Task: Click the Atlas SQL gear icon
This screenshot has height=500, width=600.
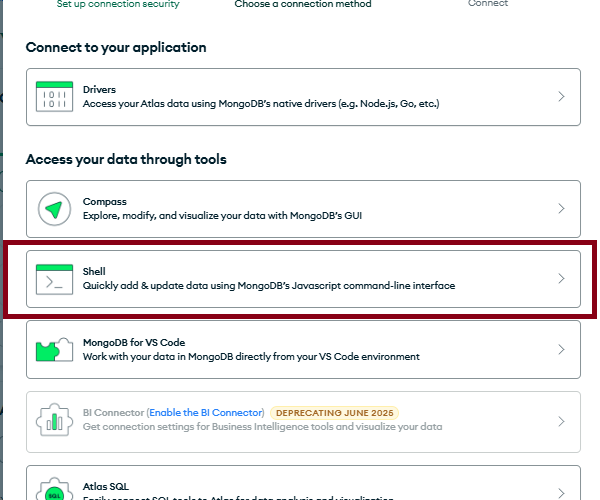Action: click(54, 489)
